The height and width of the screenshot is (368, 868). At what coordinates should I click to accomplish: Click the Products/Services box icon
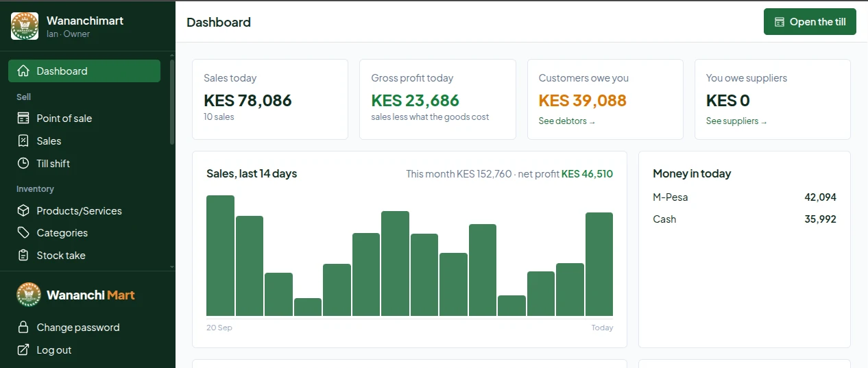23,210
